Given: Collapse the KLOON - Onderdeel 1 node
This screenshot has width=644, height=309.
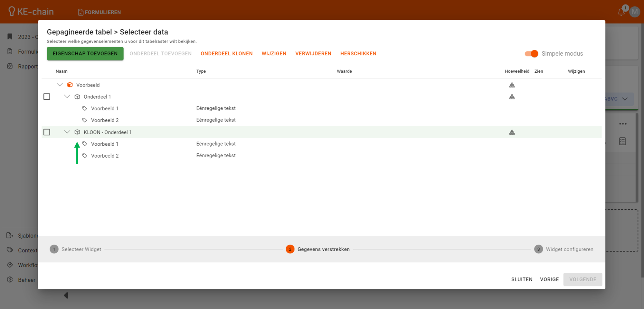Looking at the screenshot, I should [67, 132].
